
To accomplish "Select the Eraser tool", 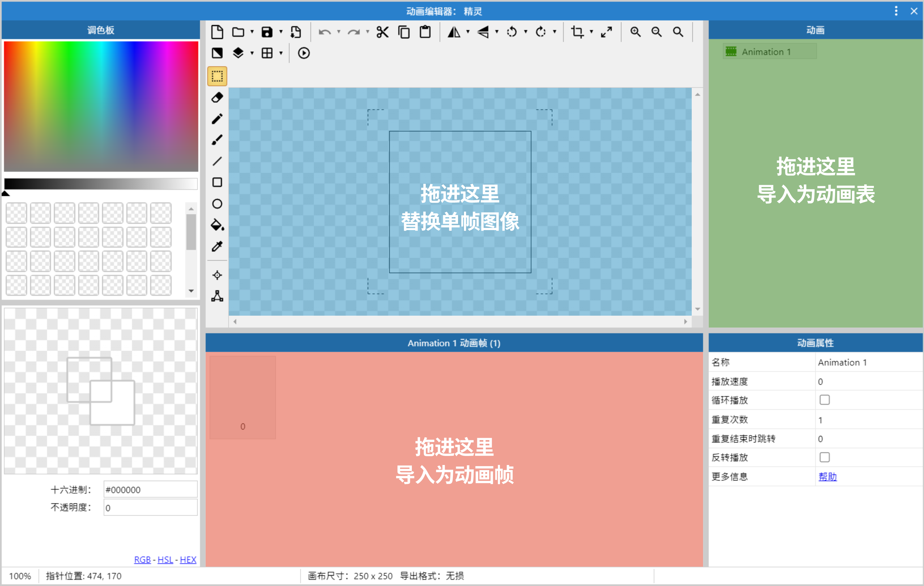I will 217,98.
